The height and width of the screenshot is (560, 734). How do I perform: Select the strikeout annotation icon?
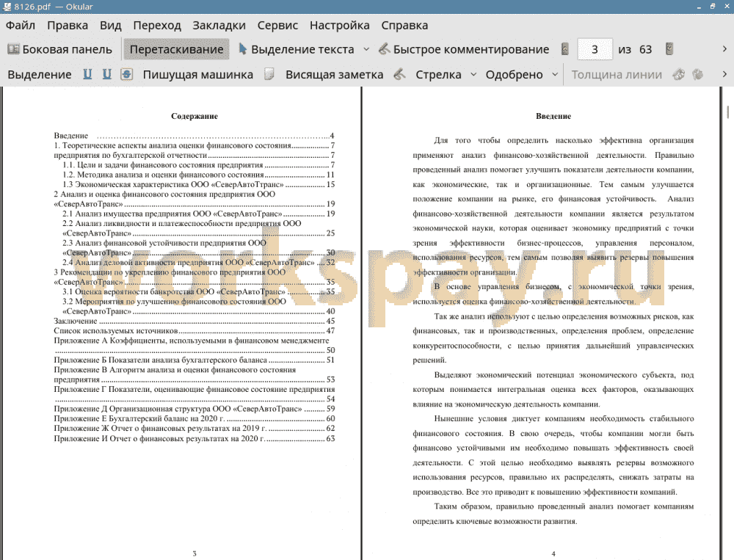coord(126,74)
